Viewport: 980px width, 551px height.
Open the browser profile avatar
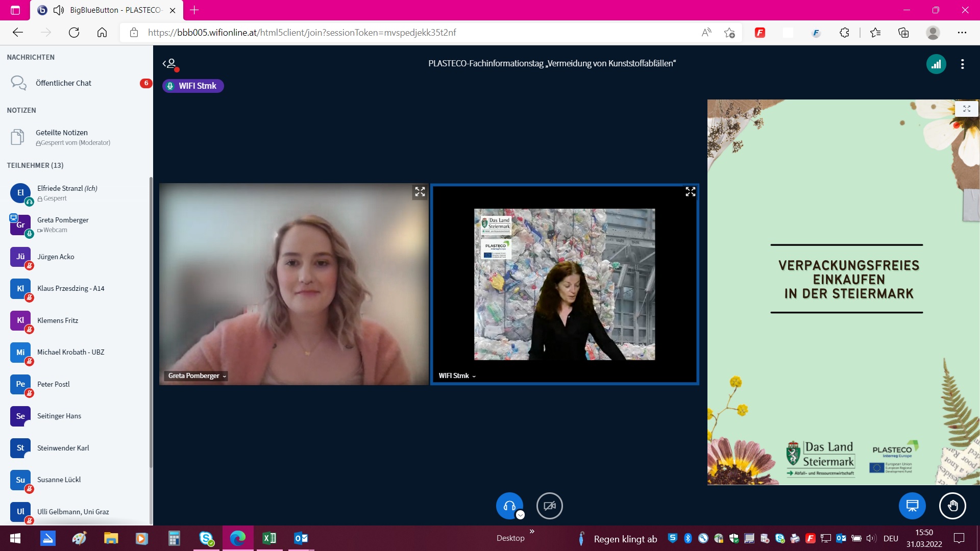[x=933, y=33]
